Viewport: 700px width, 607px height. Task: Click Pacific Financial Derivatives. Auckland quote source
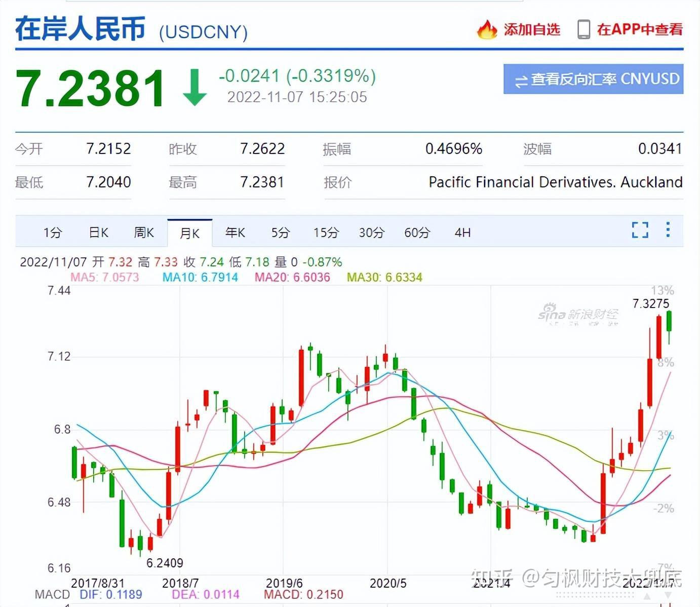(556, 182)
